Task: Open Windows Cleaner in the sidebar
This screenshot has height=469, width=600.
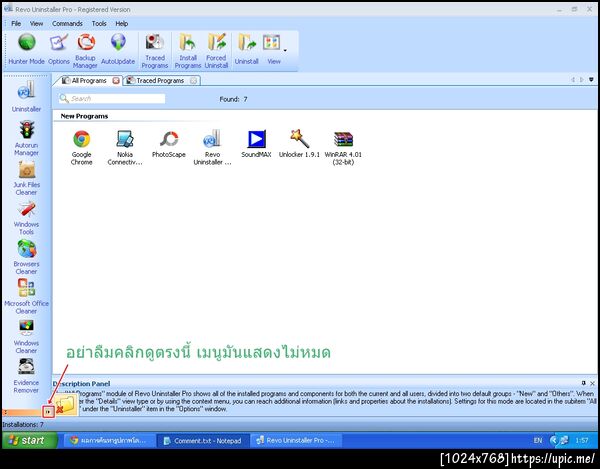Action: click(26, 337)
